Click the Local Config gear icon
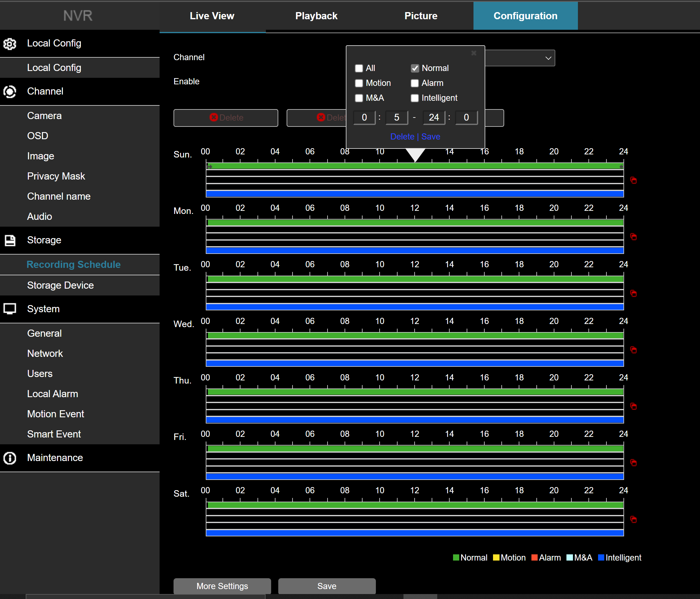The height and width of the screenshot is (599, 700). pyautogui.click(x=10, y=44)
